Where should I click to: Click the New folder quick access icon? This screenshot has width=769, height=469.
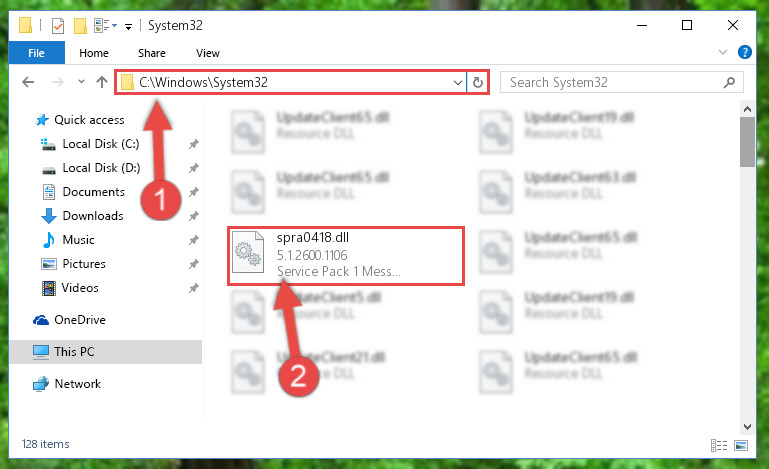click(80, 26)
